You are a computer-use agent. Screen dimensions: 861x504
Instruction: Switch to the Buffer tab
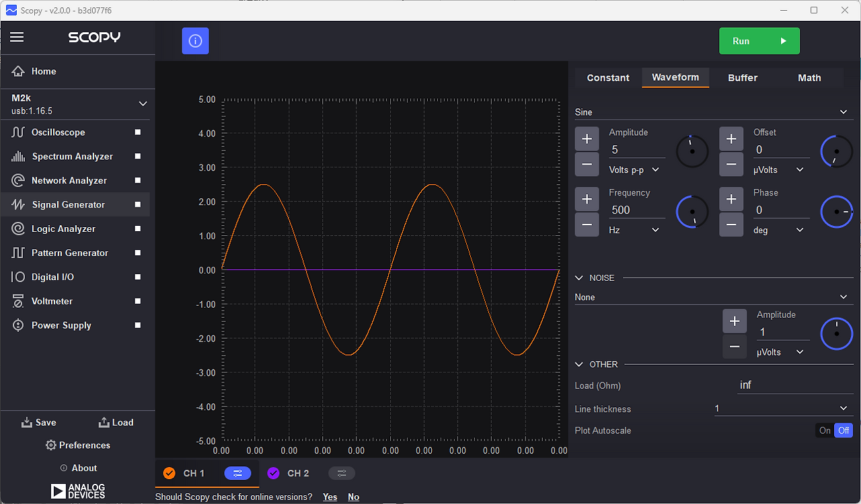point(743,78)
